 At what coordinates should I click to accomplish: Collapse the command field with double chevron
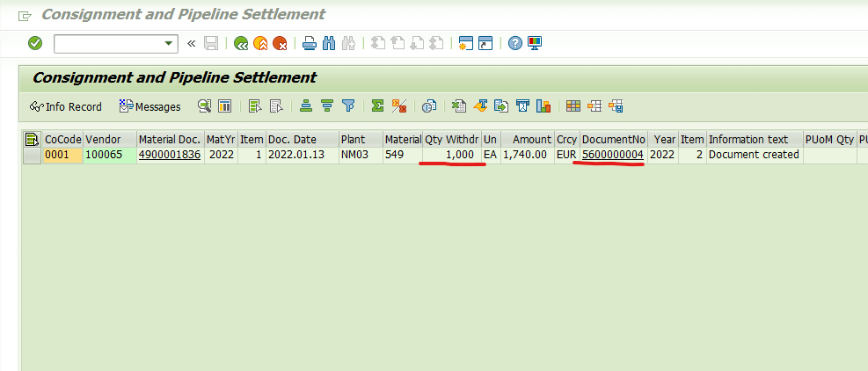[192, 43]
